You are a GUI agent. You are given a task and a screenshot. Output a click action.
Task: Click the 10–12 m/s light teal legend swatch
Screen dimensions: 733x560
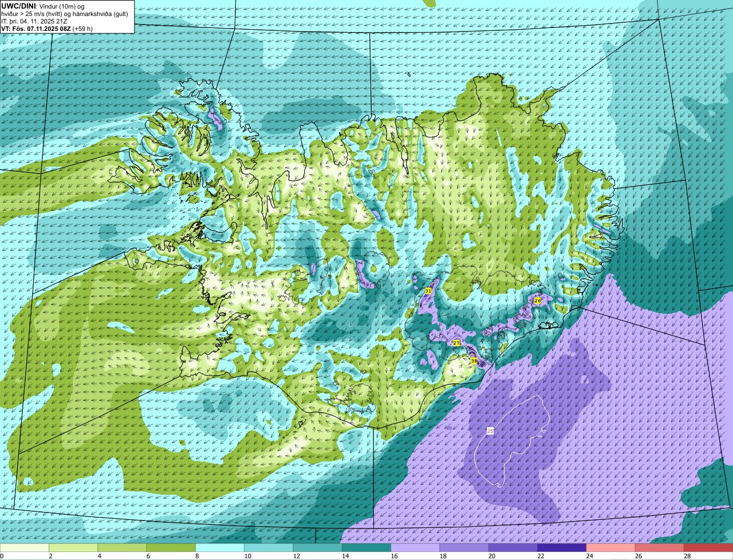(x=269, y=548)
